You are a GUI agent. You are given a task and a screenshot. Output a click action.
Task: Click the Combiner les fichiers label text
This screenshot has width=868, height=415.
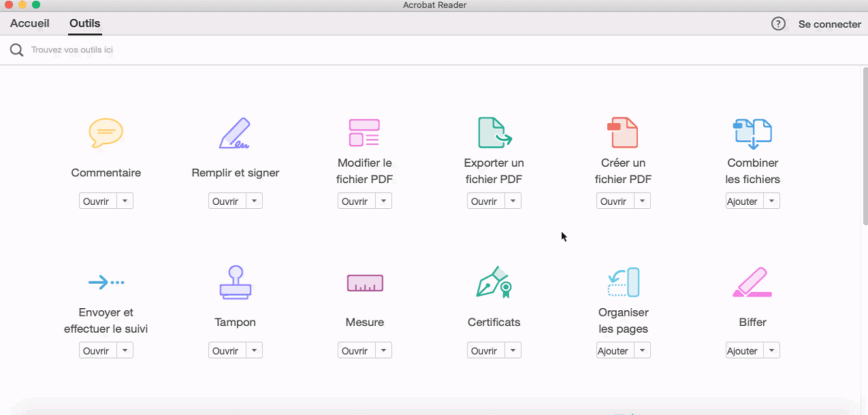pyautogui.click(x=753, y=171)
